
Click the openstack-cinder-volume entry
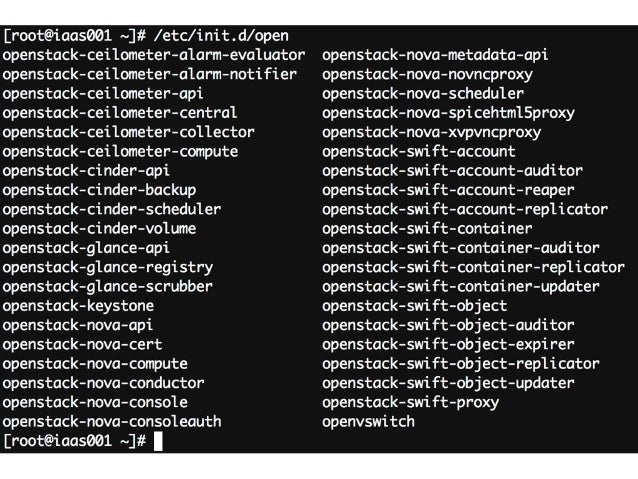[x=99, y=229]
